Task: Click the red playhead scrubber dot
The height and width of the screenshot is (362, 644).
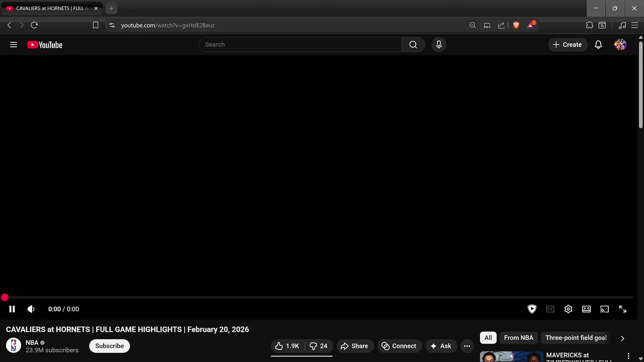Action: pyautogui.click(x=5, y=298)
